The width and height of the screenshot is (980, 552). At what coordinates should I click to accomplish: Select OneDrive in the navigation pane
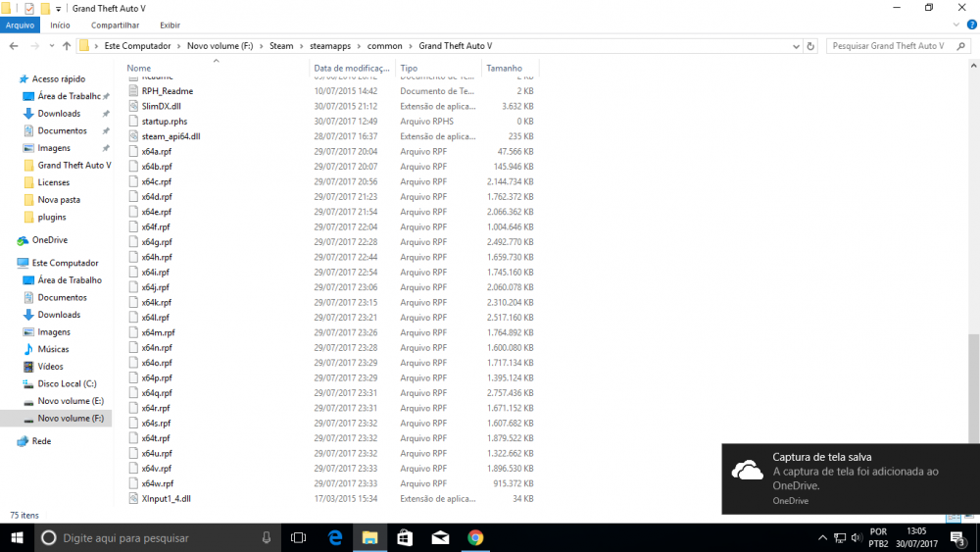49,240
